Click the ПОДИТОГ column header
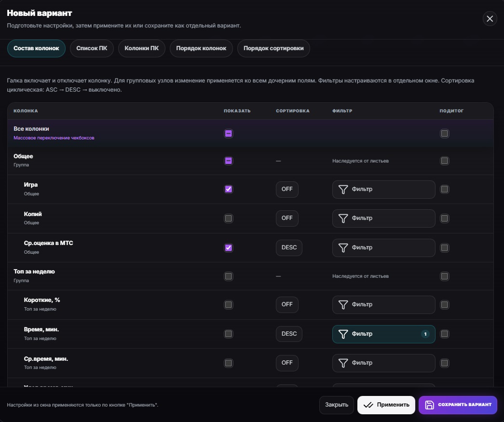Viewport: 504px width, 422px height. point(451,111)
